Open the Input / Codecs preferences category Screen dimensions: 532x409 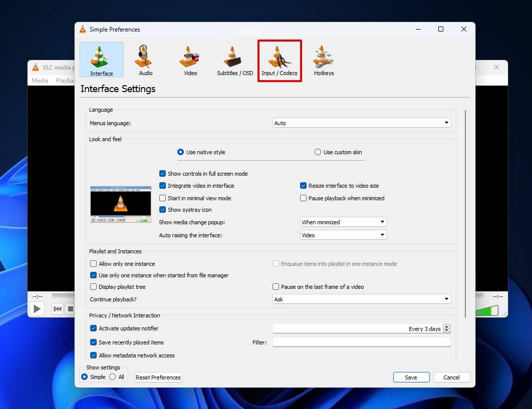coord(279,61)
